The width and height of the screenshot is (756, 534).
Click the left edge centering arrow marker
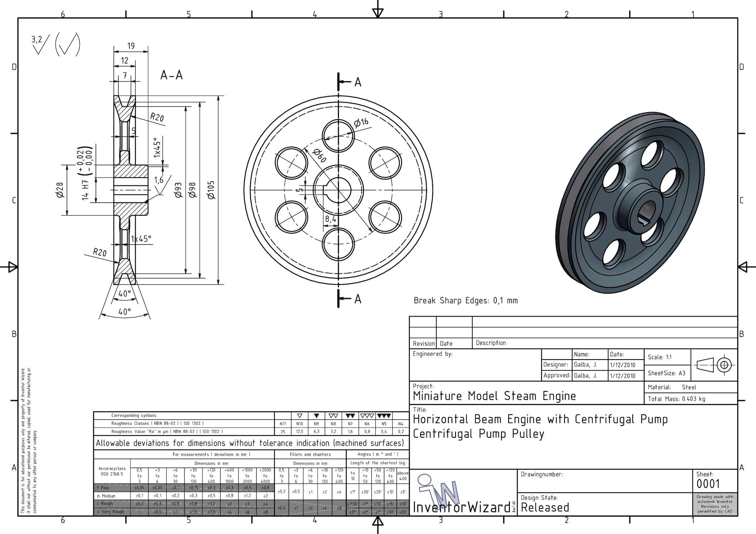[x=13, y=267]
